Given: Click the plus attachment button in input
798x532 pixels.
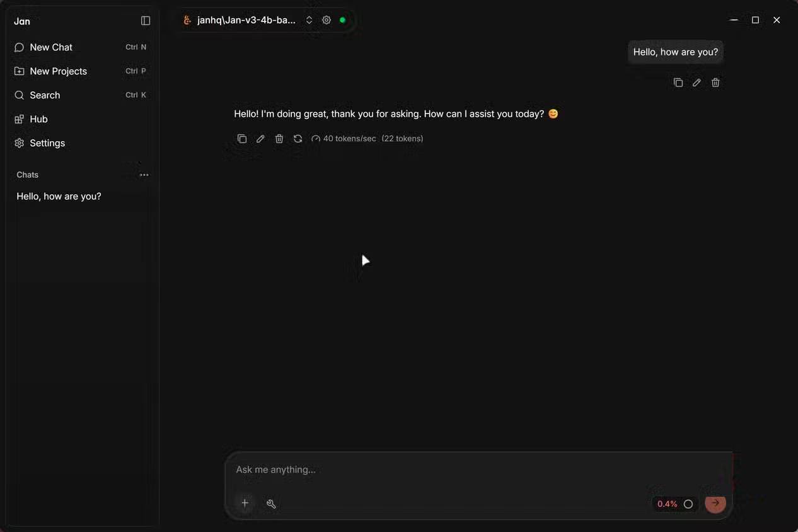Looking at the screenshot, I should pyautogui.click(x=245, y=503).
